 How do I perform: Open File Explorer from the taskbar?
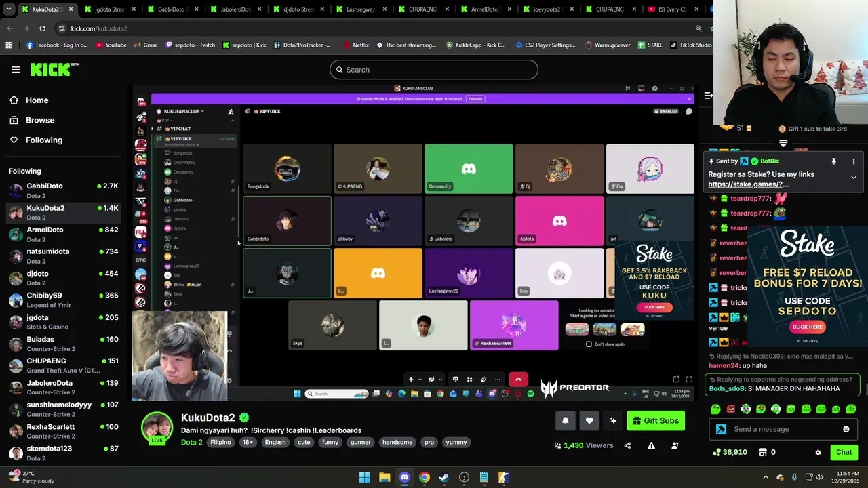(x=384, y=477)
